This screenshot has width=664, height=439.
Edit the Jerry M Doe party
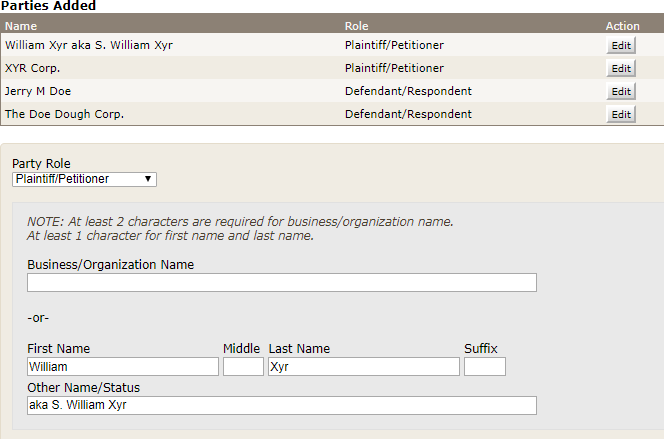tap(620, 92)
